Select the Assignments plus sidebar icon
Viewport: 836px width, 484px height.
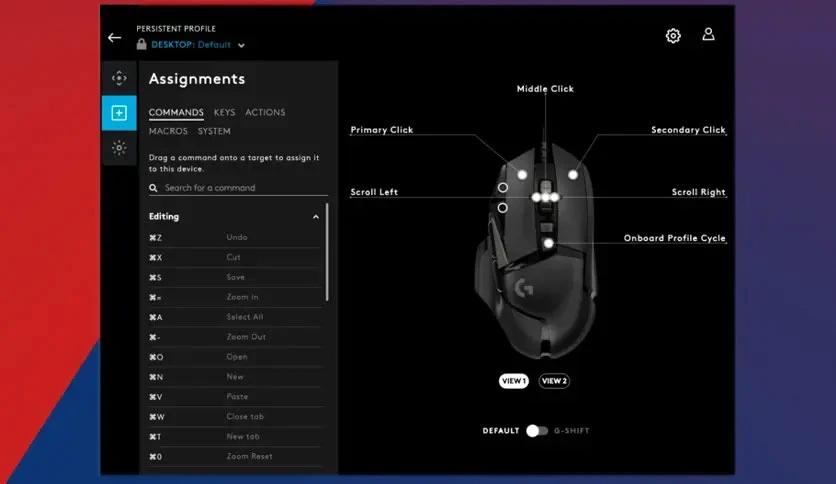119,113
